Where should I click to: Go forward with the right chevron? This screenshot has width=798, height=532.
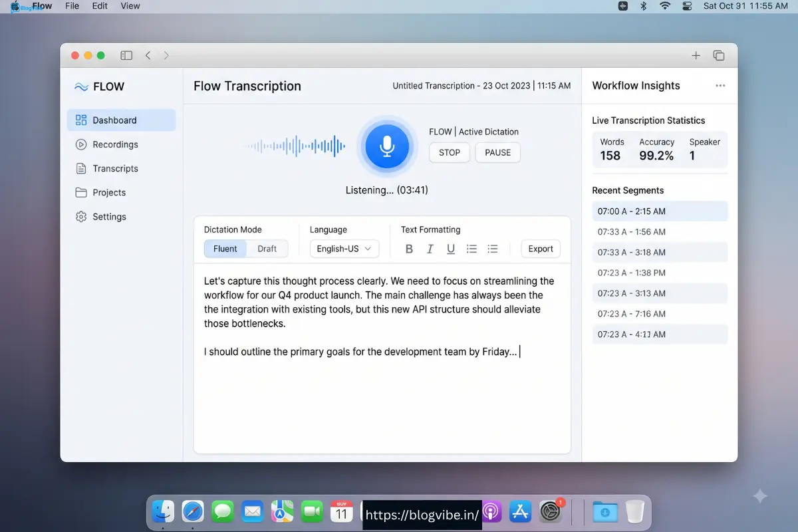(x=166, y=56)
